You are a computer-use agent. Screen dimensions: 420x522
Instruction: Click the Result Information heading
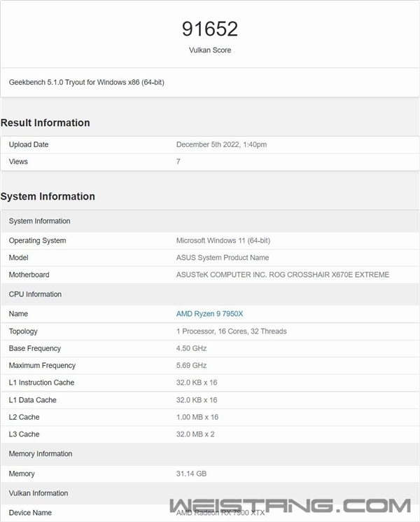click(45, 123)
